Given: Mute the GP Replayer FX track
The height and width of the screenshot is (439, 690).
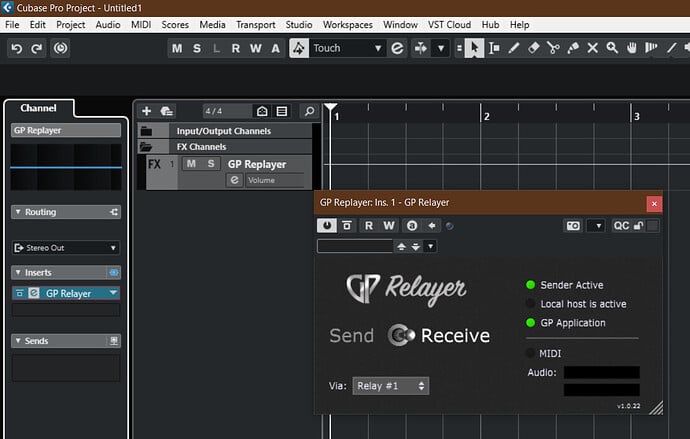Looking at the screenshot, I should click(x=191, y=164).
